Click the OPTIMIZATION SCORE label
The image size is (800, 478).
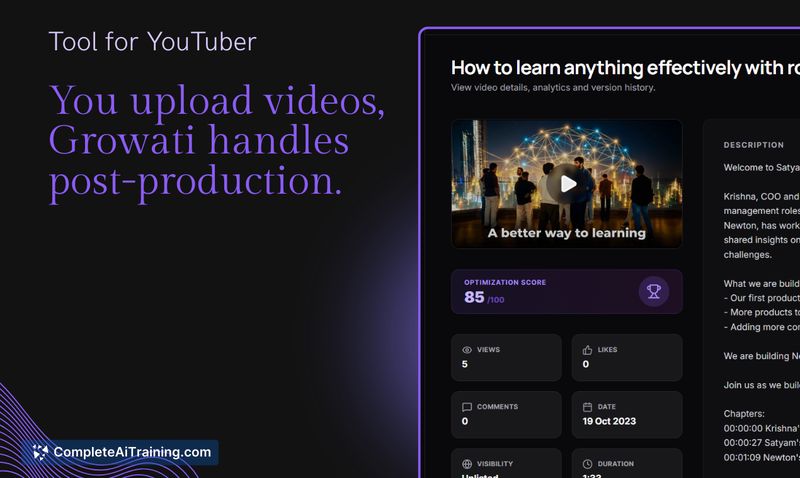[x=505, y=282]
